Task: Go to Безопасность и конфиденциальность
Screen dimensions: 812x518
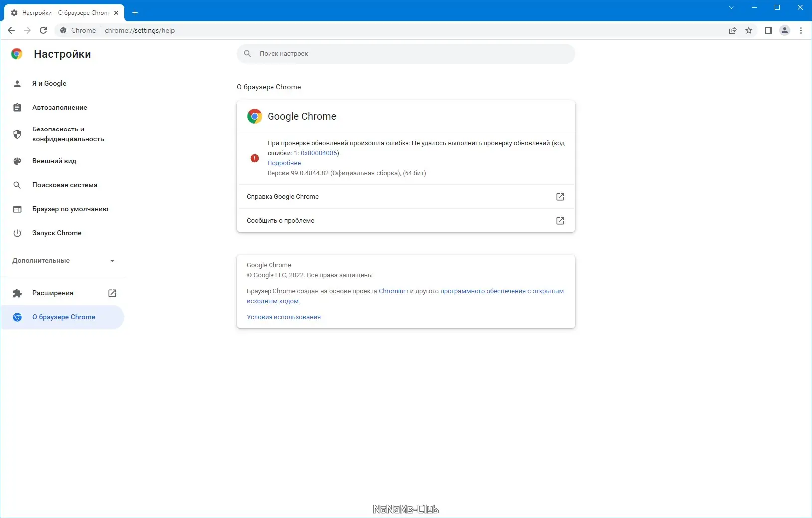Action: (62, 134)
